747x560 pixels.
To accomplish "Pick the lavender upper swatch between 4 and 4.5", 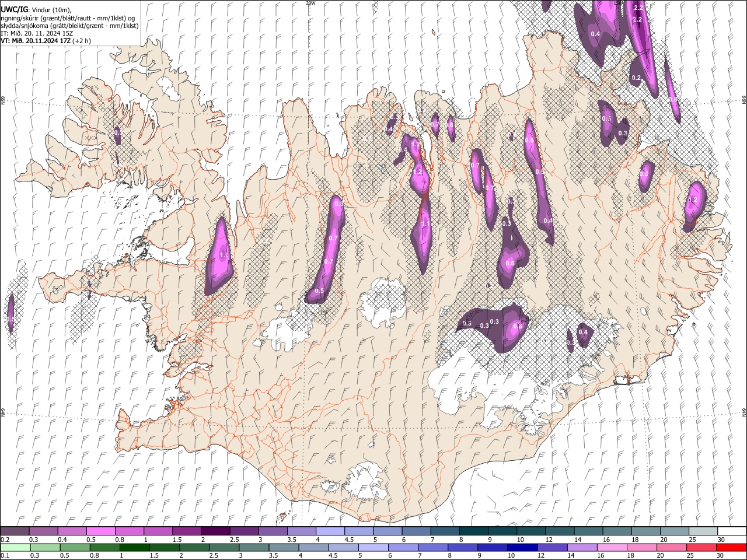I will point(330,531).
